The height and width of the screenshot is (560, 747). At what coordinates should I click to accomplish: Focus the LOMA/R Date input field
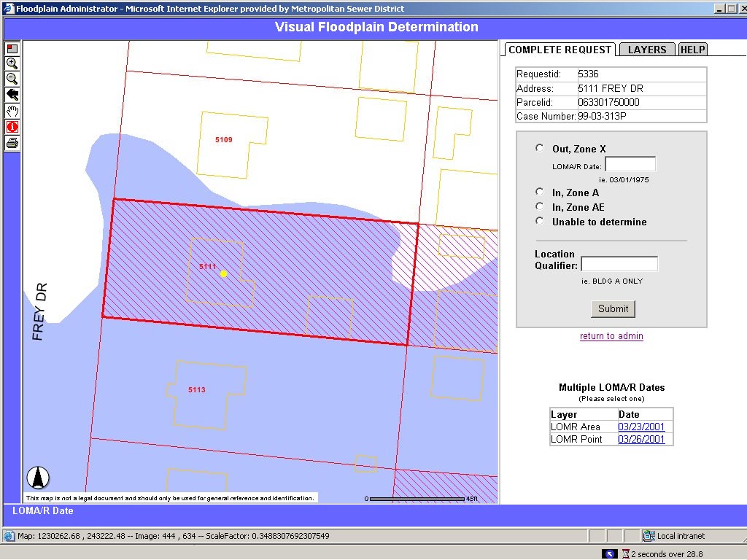tap(630, 164)
